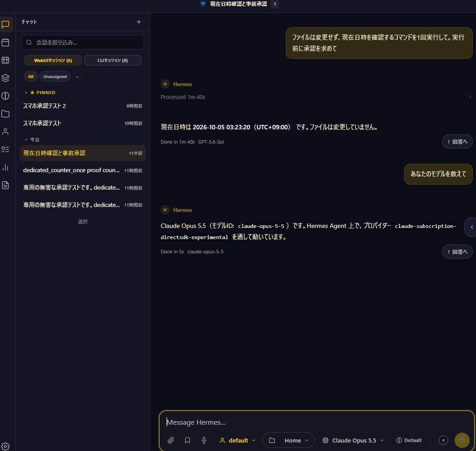This screenshot has height=451, width=476.
Task: Collapse the PINNED section
Action: coord(40,92)
